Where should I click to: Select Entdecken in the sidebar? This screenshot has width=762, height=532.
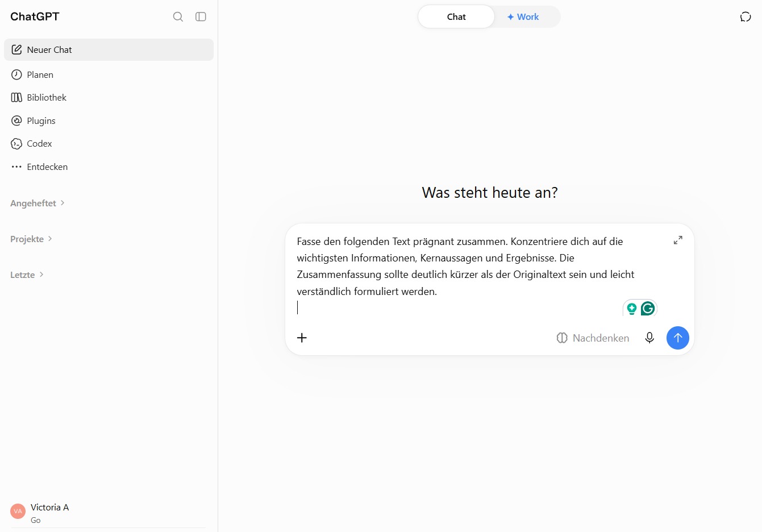(109, 167)
